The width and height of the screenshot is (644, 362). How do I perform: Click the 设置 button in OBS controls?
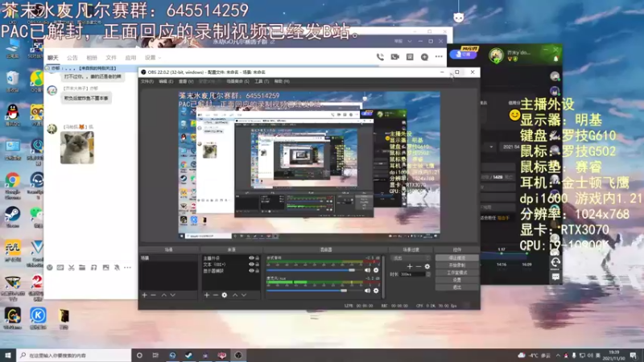456,280
